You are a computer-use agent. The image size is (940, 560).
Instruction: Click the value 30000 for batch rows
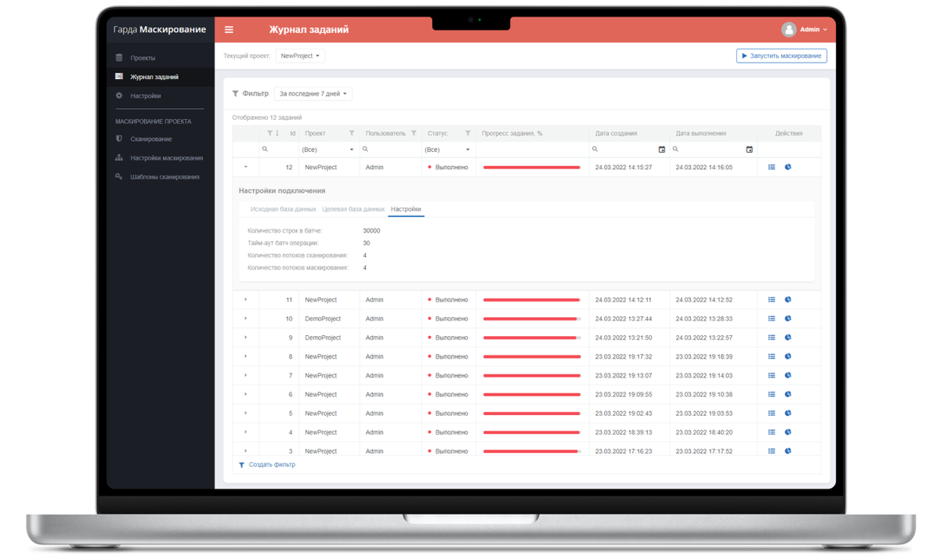(371, 231)
